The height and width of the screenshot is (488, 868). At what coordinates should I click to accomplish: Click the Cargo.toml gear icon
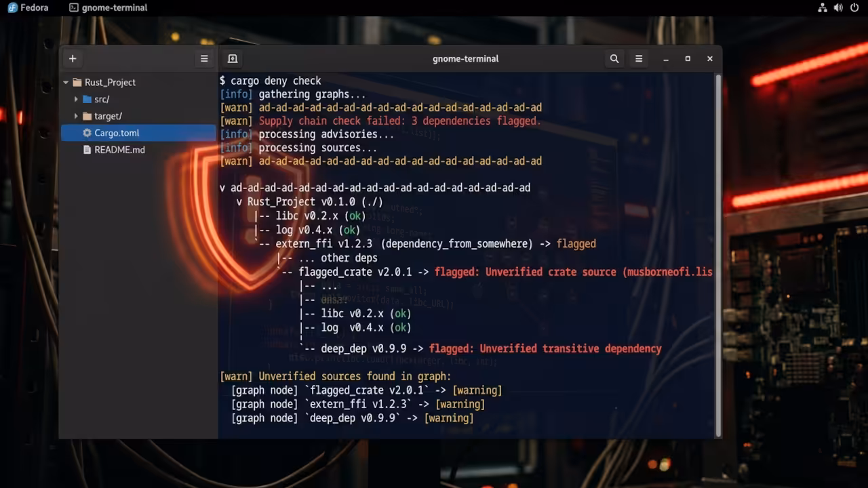87,133
